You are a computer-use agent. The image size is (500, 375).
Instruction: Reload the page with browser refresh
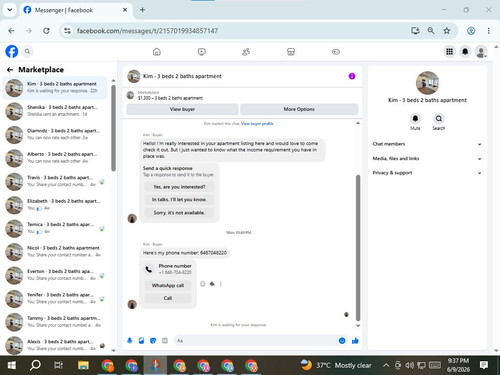46,31
